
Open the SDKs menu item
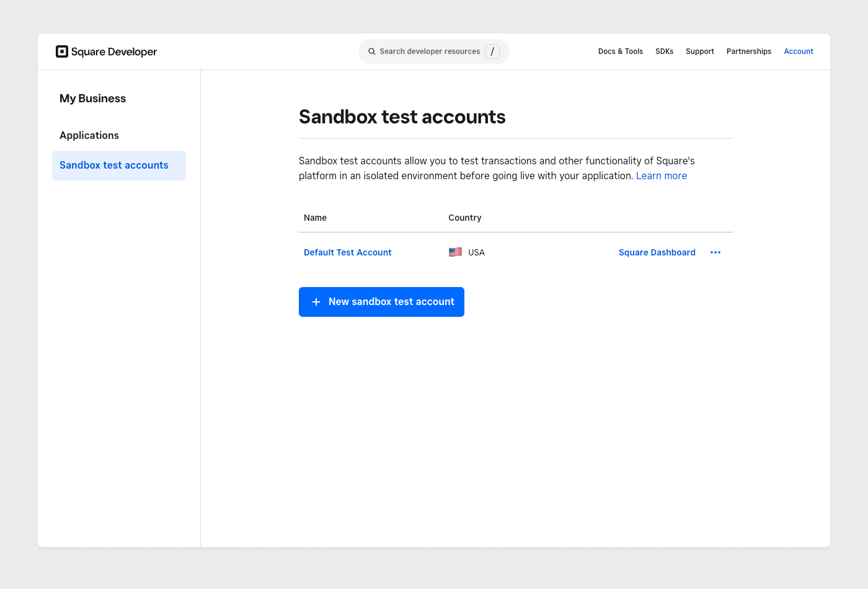(665, 51)
